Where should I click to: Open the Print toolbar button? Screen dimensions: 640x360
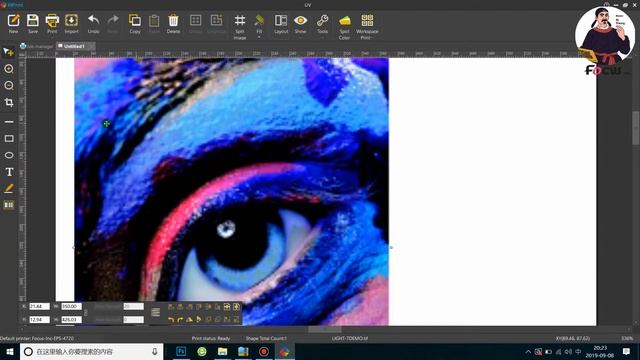pos(52,24)
